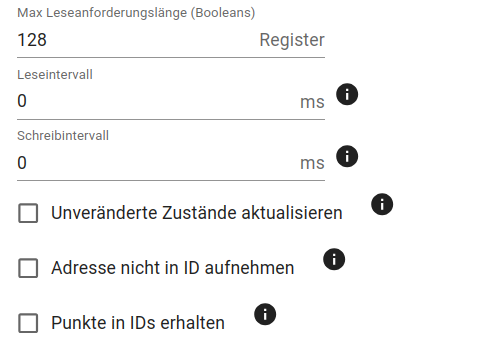Open info icon for Adresse nicht in ID aufnehmen
480x362 pixels.
click(x=334, y=259)
